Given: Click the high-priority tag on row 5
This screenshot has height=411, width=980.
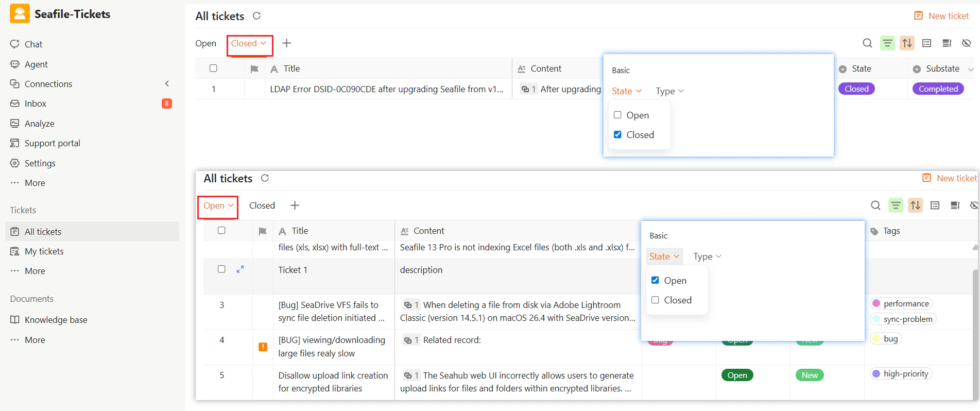Looking at the screenshot, I should [x=901, y=374].
